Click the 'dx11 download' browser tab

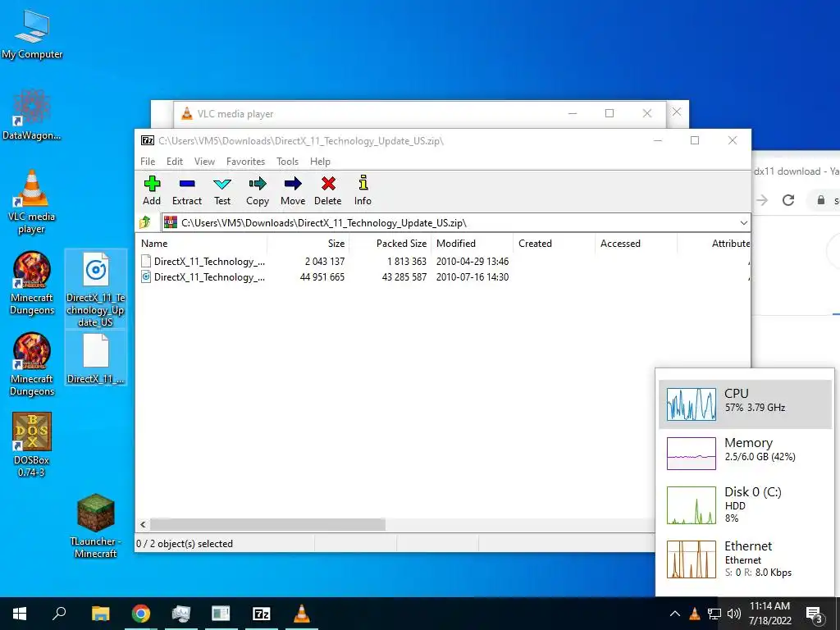click(796, 171)
